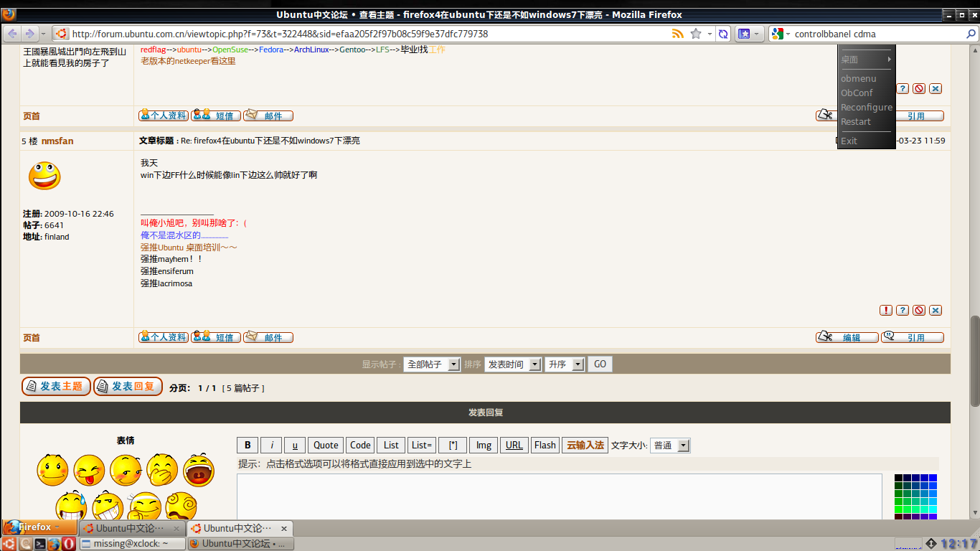Viewport: 980px width, 551px height.
Task: Click the X delete icon on the upper post
Action: click(936, 88)
